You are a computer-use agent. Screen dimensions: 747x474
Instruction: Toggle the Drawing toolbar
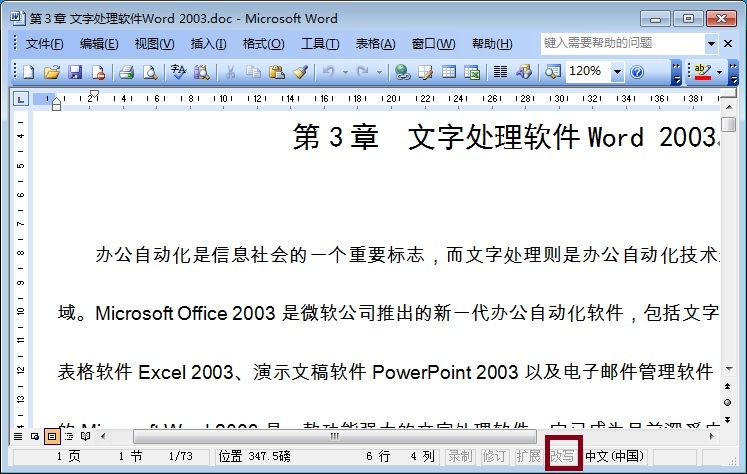pyautogui.click(x=524, y=72)
